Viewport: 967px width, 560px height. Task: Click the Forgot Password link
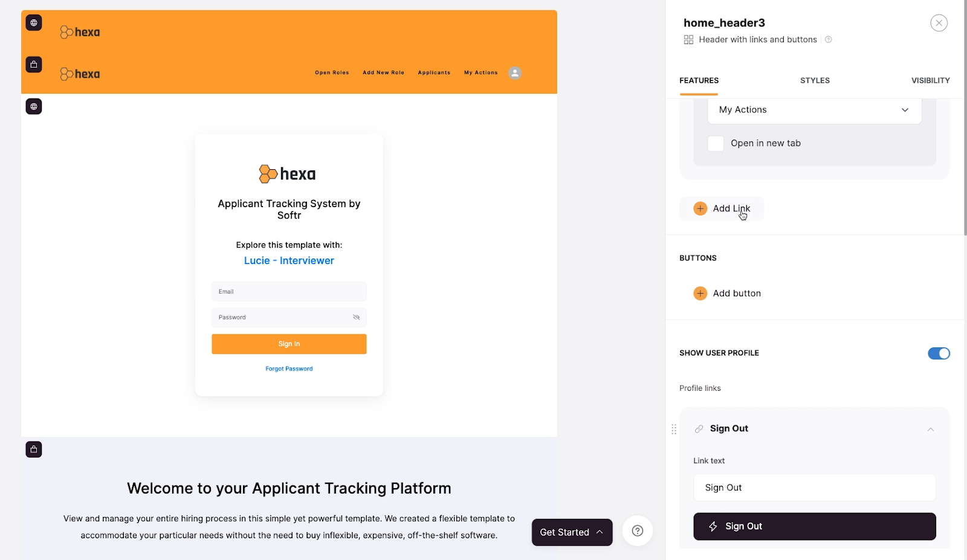(x=289, y=369)
